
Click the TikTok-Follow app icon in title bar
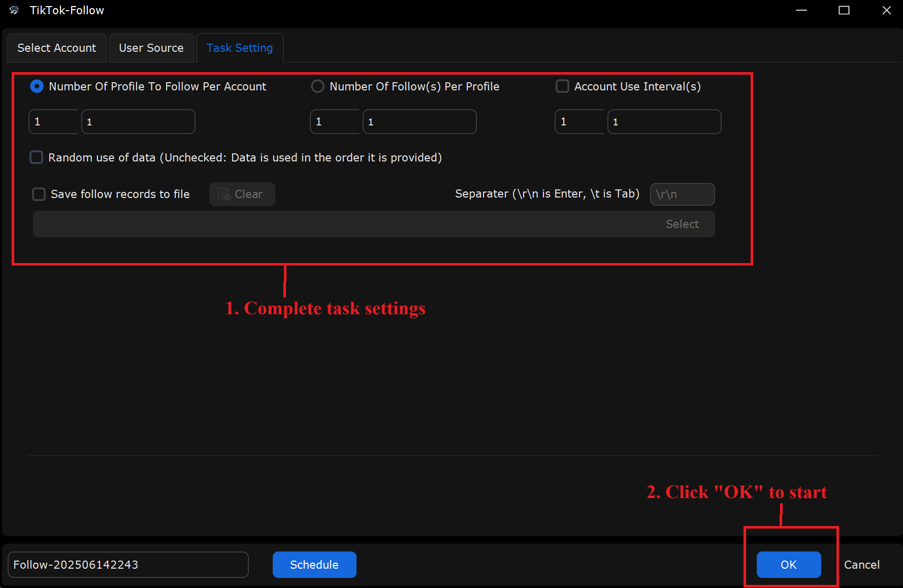tap(14, 10)
